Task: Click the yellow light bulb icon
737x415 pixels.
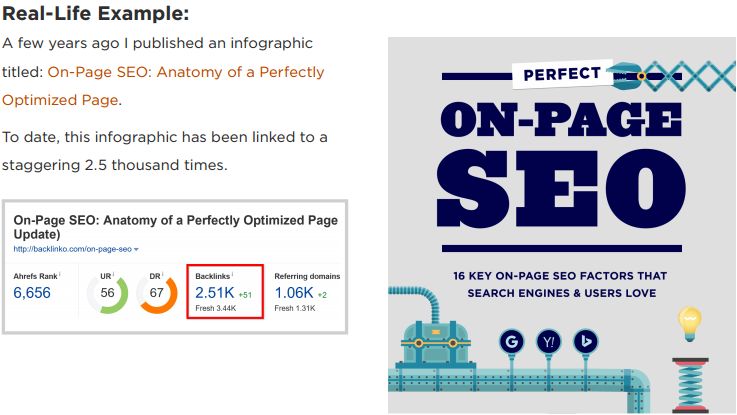Action: pos(690,324)
